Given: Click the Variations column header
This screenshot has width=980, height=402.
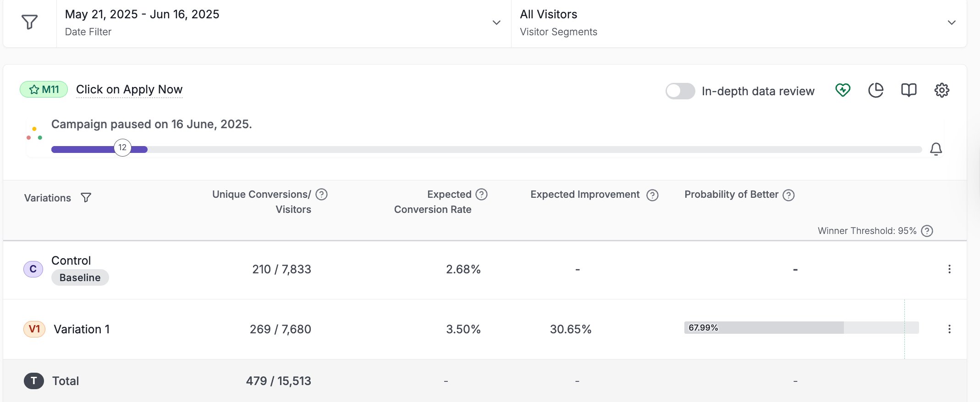Looking at the screenshot, I should coord(48,198).
